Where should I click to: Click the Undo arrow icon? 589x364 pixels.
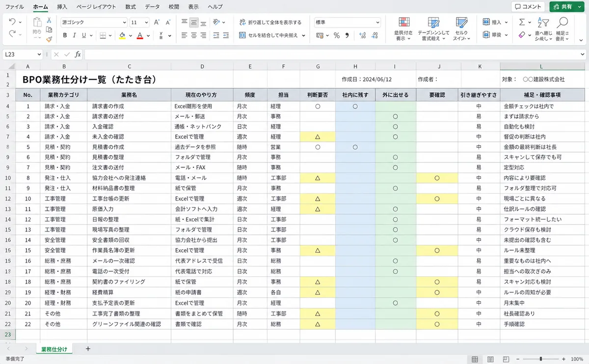pos(12,22)
